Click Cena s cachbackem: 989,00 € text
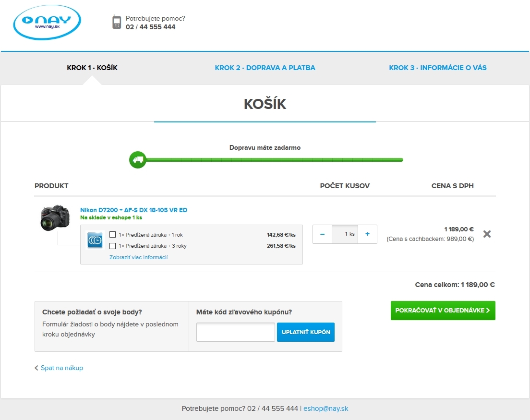 tap(430, 239)
